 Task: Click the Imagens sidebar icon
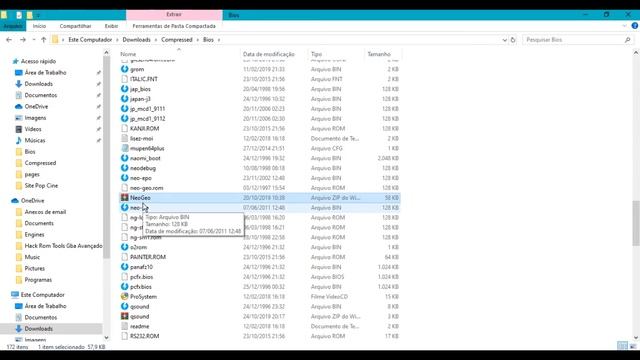tap(18, 118)
